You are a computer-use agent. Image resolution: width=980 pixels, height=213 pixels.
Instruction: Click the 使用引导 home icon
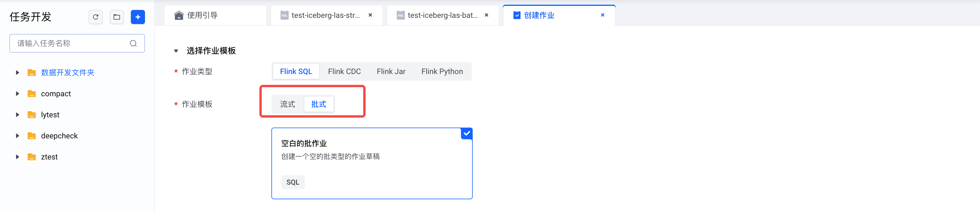click(179, 15)
